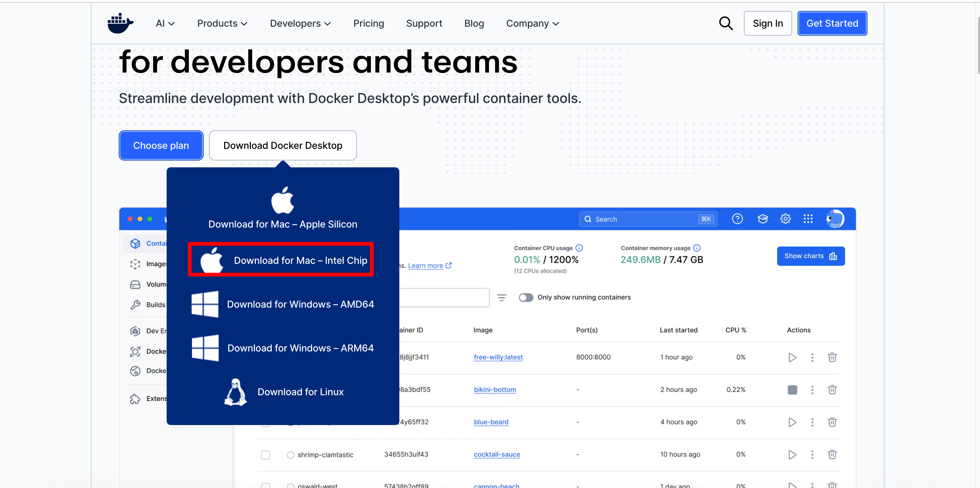Check the shrimp-clamtastic row checkbox
This screenshot has width=980, height=488.
(265, 454)
